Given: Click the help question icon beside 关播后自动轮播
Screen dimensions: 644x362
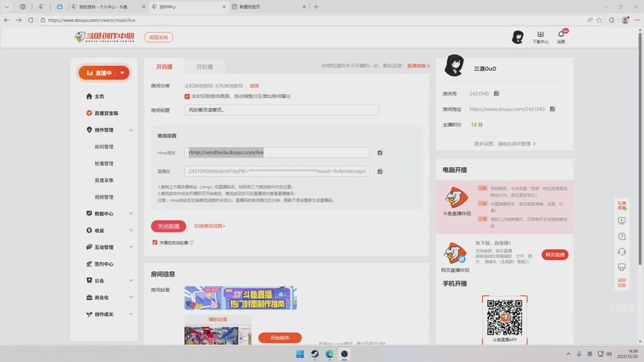Looking at the screenshot, I should click(x=192, y=243).
